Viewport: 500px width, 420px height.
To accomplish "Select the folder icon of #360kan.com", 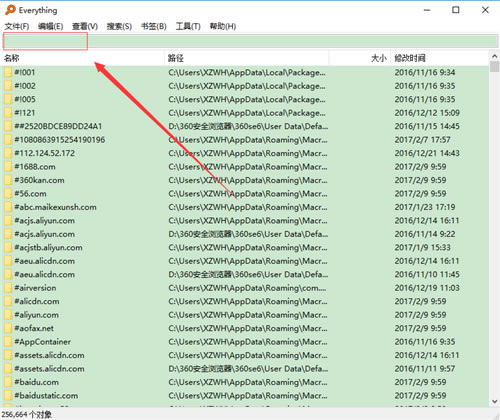I will pos(8,180).
